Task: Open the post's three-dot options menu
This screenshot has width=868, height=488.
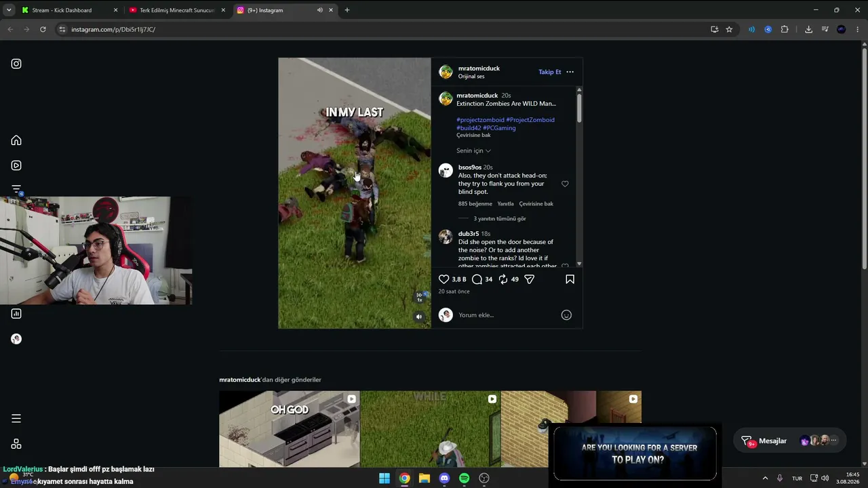Action: pos(570,72)
